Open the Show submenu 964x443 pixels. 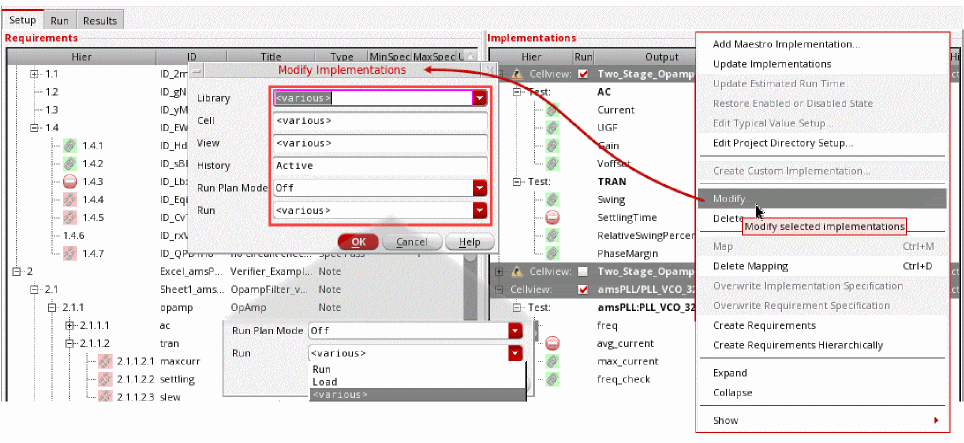822,420
